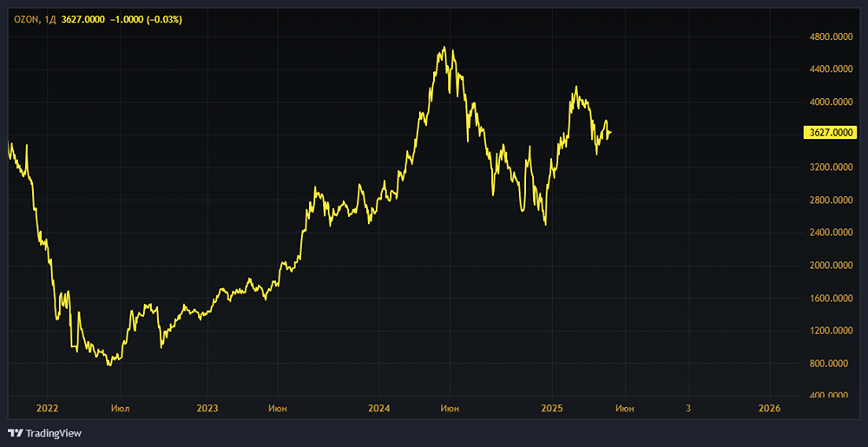This screenshot has width=868, height=447.
Task: Click the 2000.0000 price axis label
Action: click(x=830, y=266)
